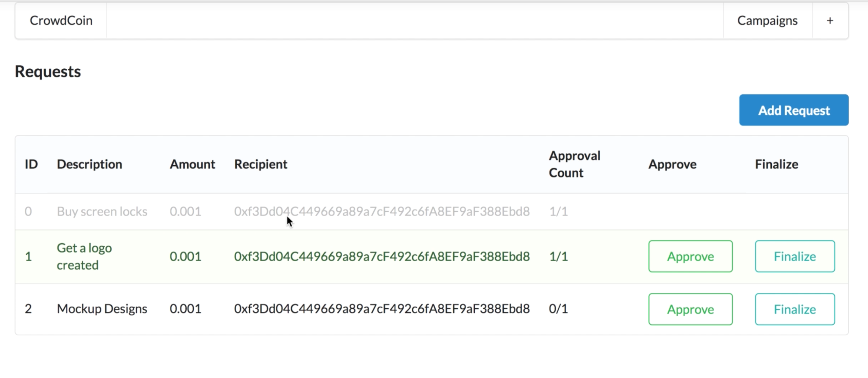Click the Approval Count column header

574,164
